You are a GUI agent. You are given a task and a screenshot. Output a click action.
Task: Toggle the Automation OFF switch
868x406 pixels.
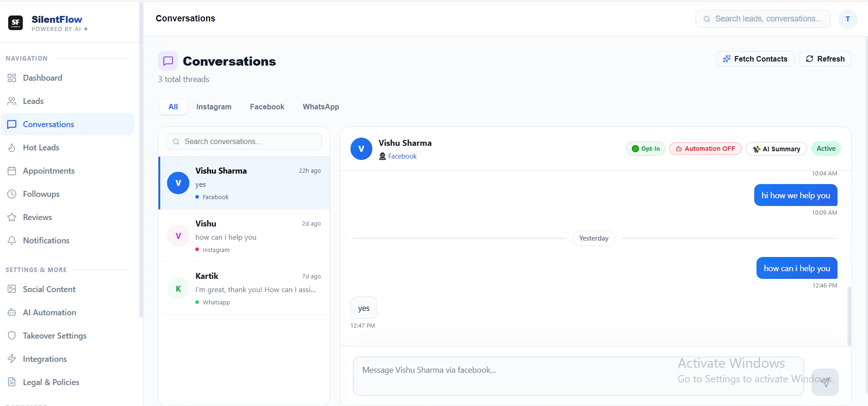pos(706,149)
